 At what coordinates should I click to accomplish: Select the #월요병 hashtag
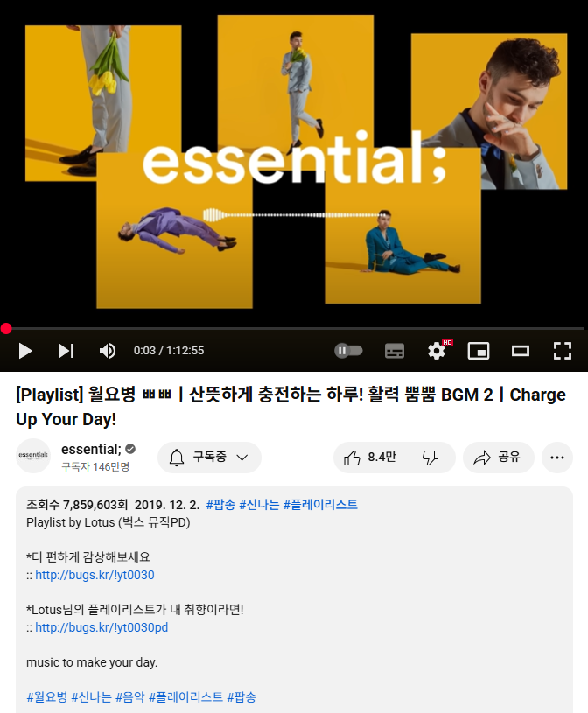(x=47, y=697)
